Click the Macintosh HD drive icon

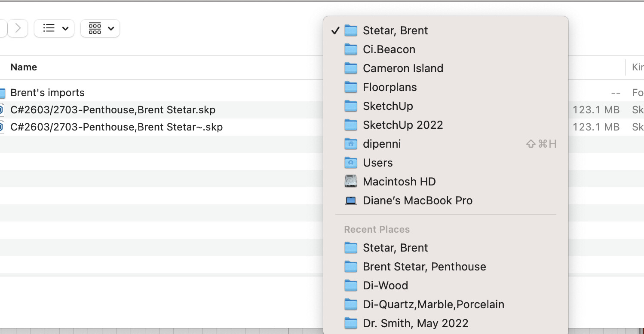click(x=351, y=182)
